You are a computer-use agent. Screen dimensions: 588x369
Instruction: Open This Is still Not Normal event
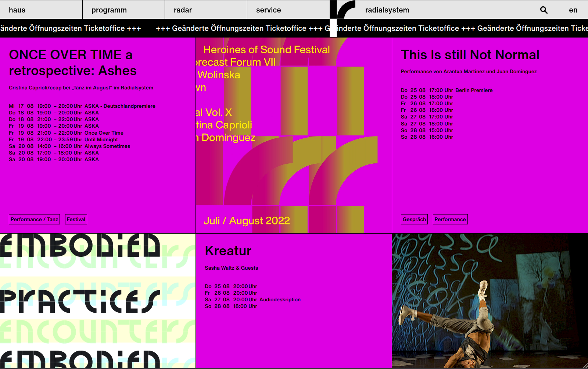(470, 55)
